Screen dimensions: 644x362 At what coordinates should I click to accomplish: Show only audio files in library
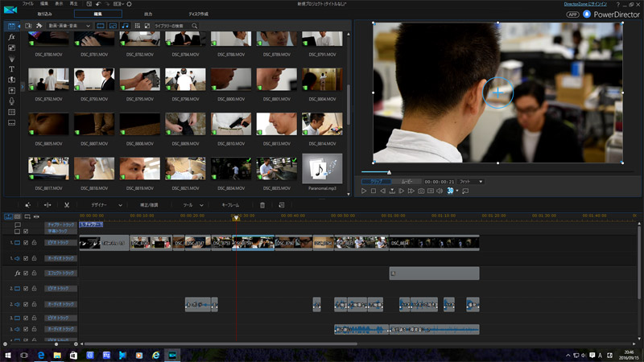pos(125,26)
